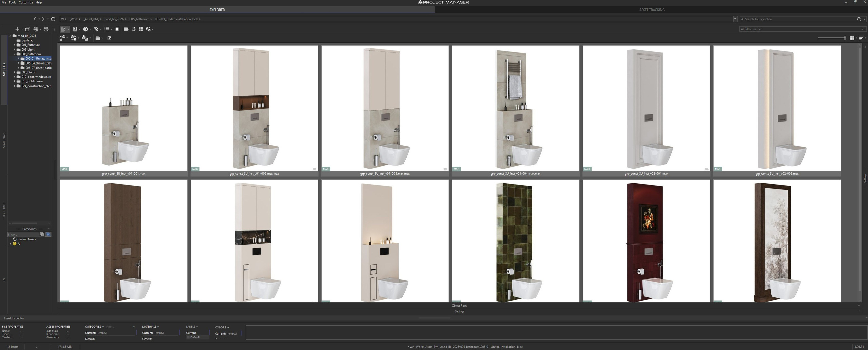Go back with the left arrow
Image resolution: width=868 pixels, height=350 pixels.
[x=35, y=19]
